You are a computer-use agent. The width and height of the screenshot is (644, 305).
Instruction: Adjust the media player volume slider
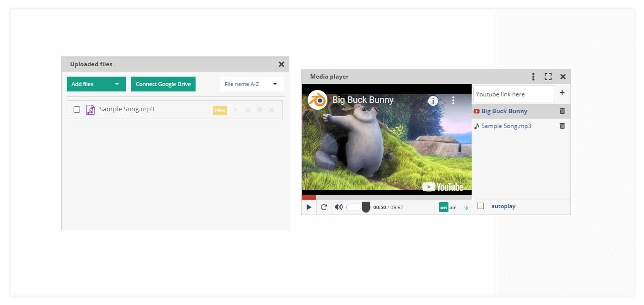coord(358,207)
